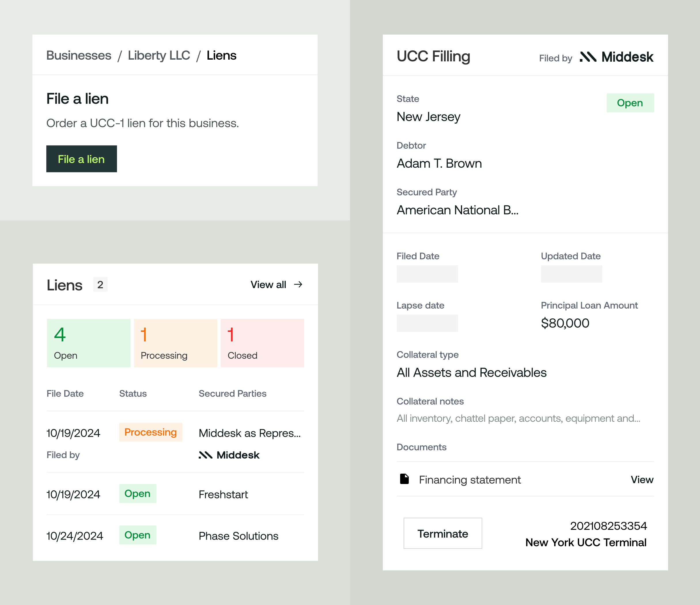This screenshot has width=700, height=605.
Task: Click the Processing status badge in the lien table
Action: click(x=151, y=432)
